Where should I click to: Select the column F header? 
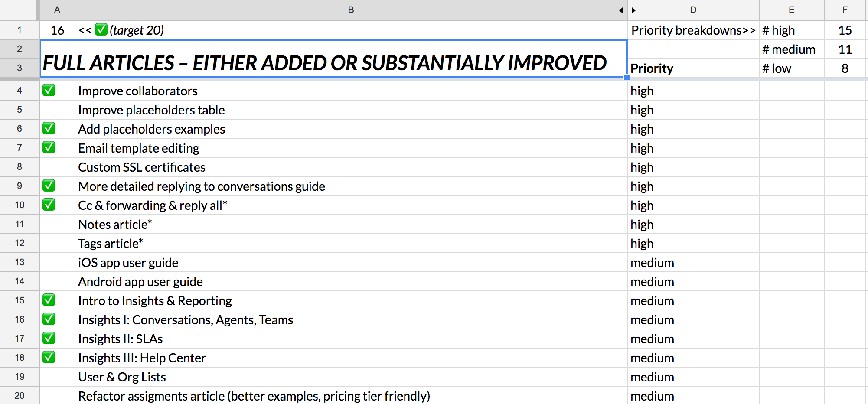[x=845, y=10]
